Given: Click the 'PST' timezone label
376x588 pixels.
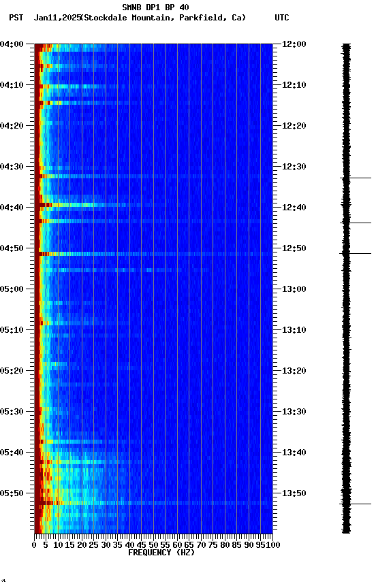Looking at the screenshot, I should [x=16, y=18].
